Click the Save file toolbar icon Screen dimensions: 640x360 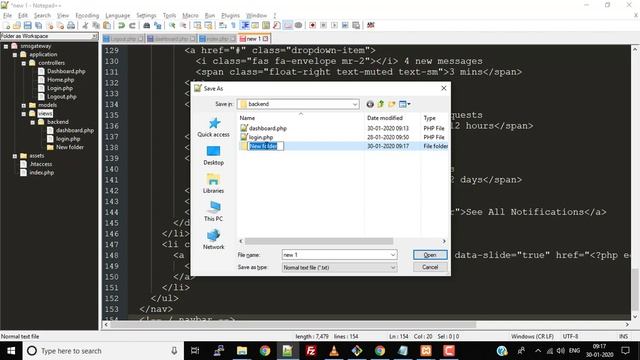click(x=27, y=25)
